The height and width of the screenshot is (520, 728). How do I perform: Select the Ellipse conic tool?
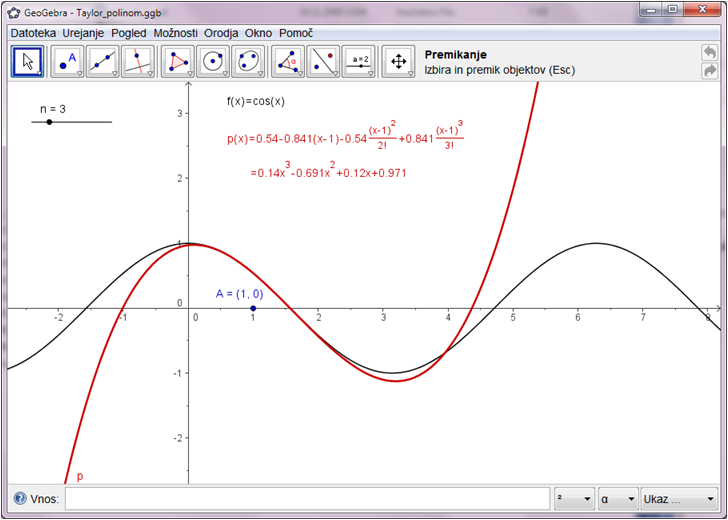(x=248, y=61)
